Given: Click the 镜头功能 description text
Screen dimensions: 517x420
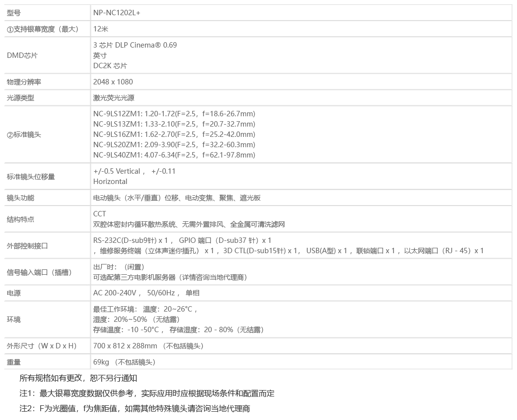Looking at the screenshot, I should (x=177, y=198).
